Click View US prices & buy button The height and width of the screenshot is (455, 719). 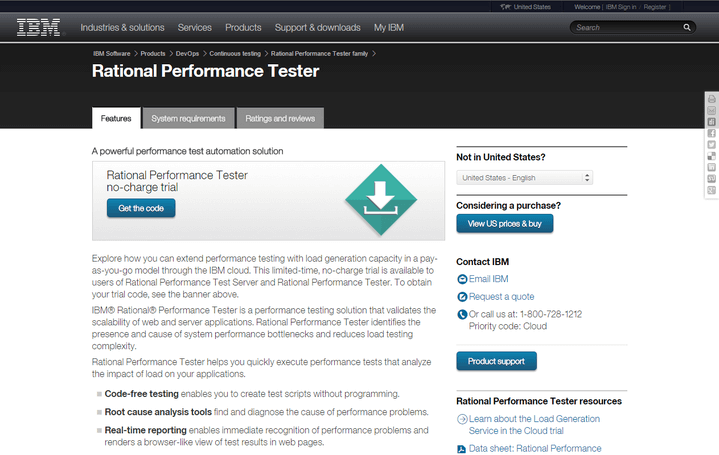coord(504,224)
